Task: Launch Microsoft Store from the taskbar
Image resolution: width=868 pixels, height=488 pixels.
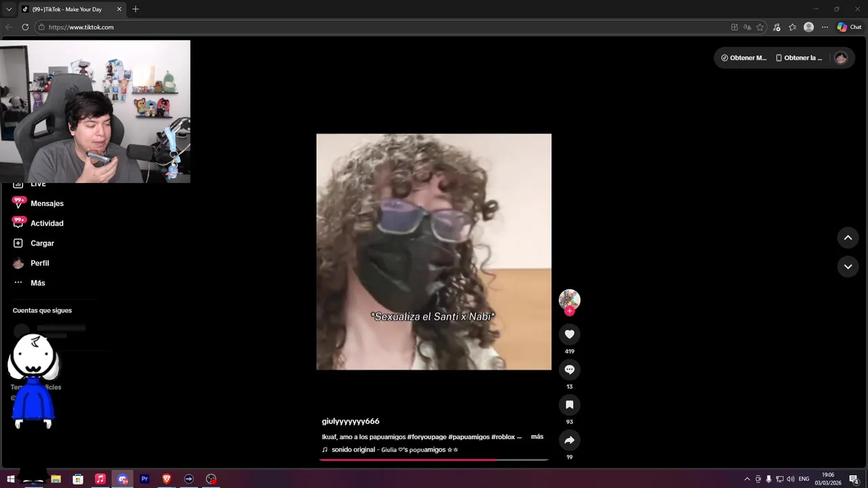Action: click(x=78, y=479)
